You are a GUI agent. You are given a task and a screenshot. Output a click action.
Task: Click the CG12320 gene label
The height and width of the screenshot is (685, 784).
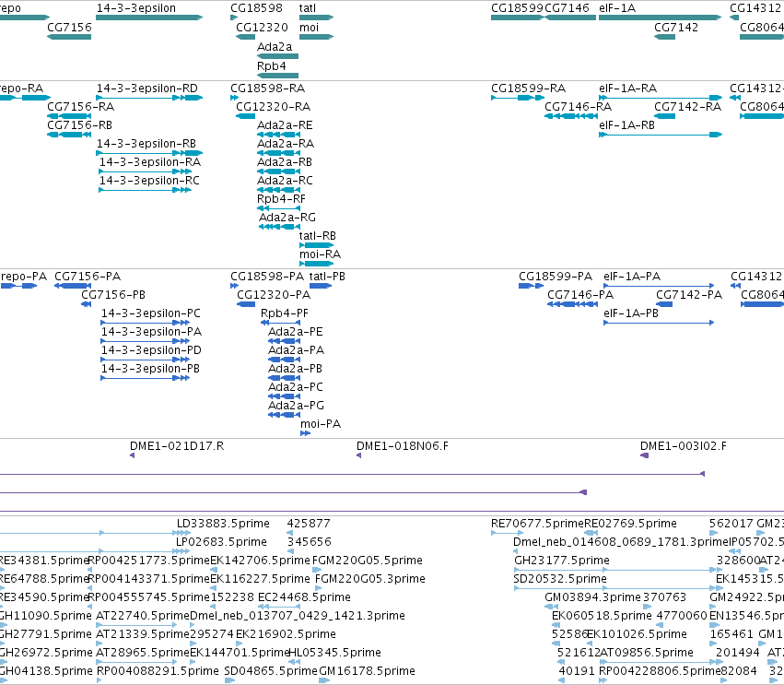[x=262, y=28]
